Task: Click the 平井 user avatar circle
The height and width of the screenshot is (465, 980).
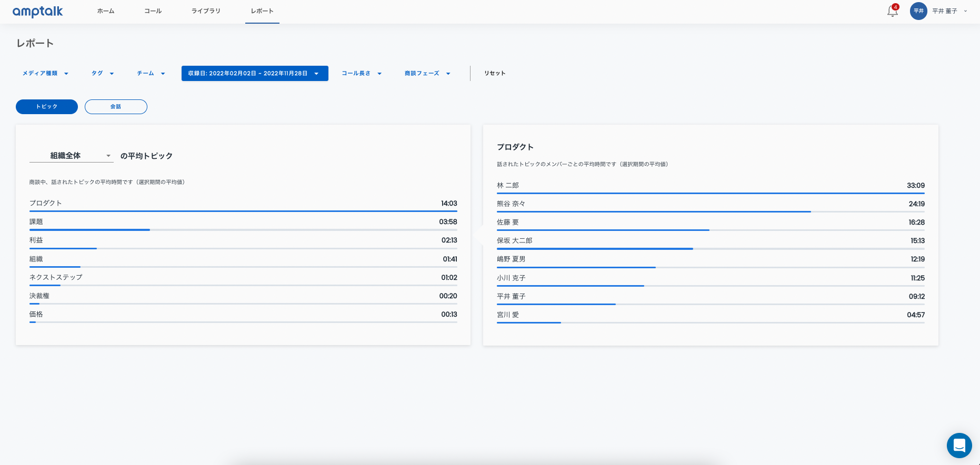Action: pos(918,11)
